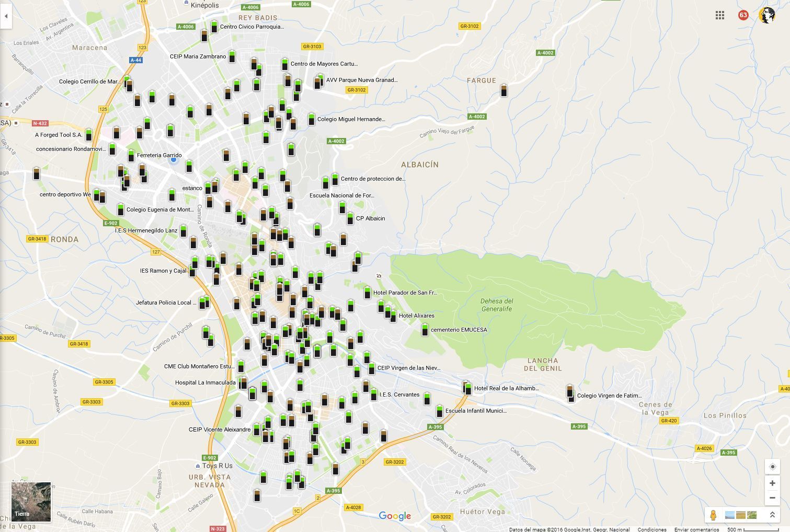Zoom in on the map
Screen dimensions: 790x532
point(773,483)
